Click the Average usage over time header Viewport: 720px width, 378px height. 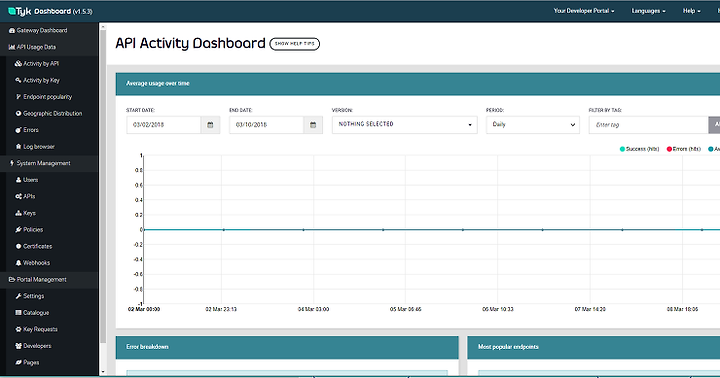coord(418,84)
